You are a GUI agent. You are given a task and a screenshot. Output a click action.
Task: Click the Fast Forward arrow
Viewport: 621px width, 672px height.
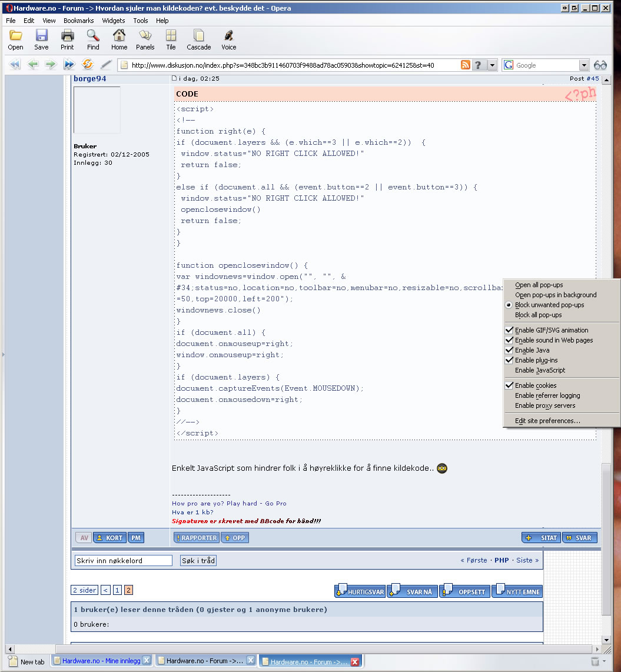[x=69, y=65]
